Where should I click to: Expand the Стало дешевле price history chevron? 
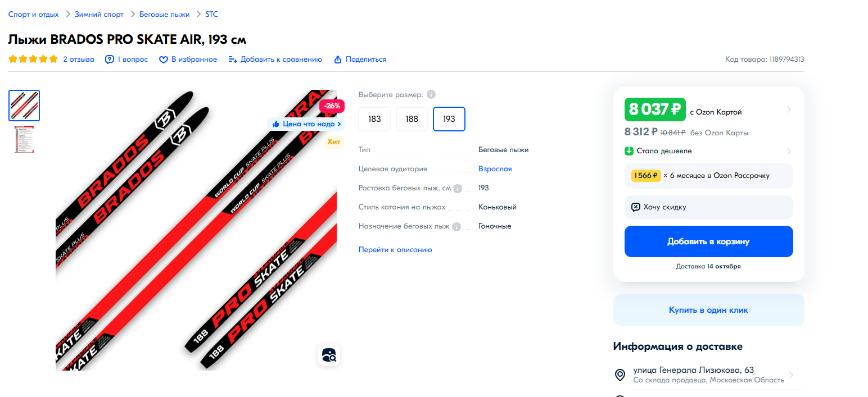(x=789, y=151)
